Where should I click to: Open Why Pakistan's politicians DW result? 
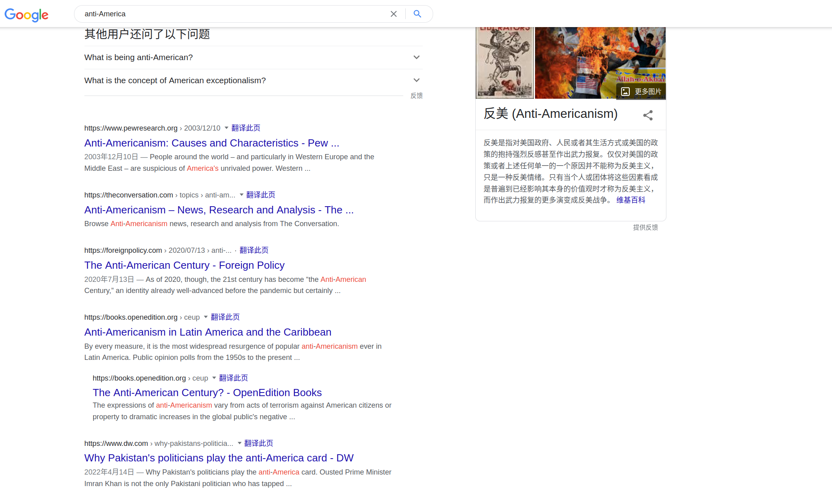tap(219, 458)
